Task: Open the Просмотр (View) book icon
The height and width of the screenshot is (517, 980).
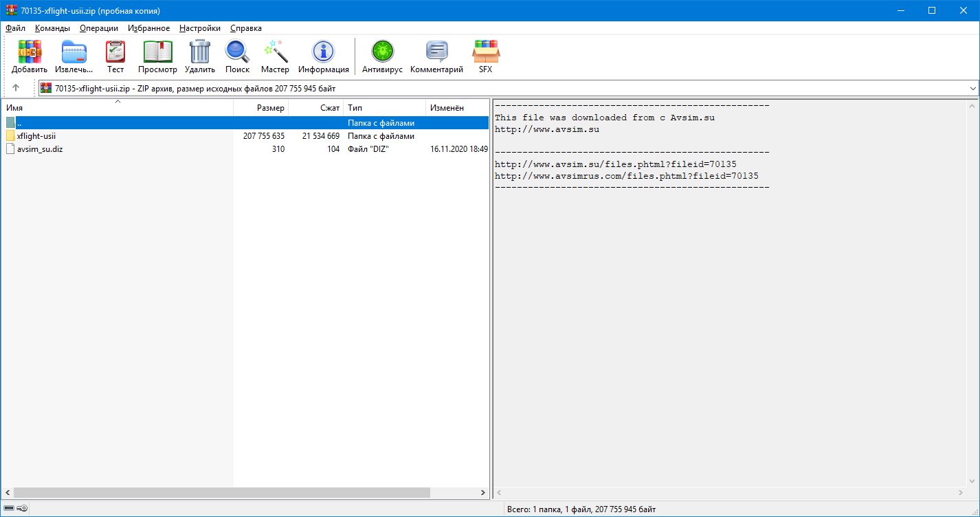Action: click(x=157, y=52)
